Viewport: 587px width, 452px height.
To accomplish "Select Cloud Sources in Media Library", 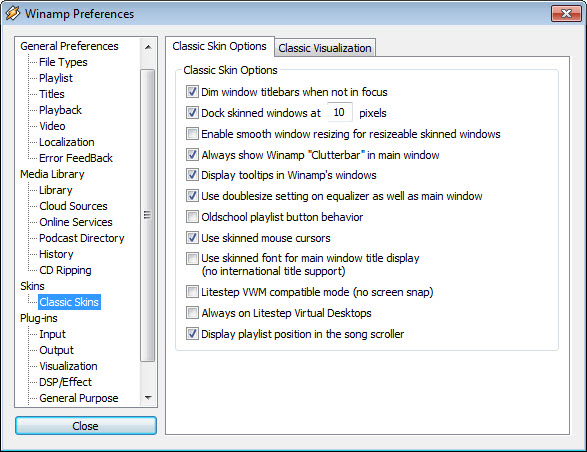I will click(73, 206).
